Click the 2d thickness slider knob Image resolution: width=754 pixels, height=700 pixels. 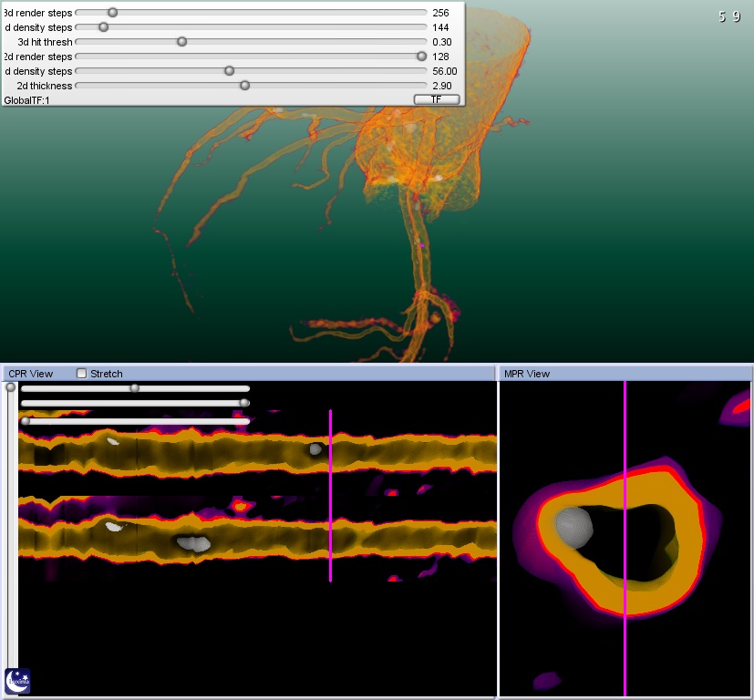(244, 86)
